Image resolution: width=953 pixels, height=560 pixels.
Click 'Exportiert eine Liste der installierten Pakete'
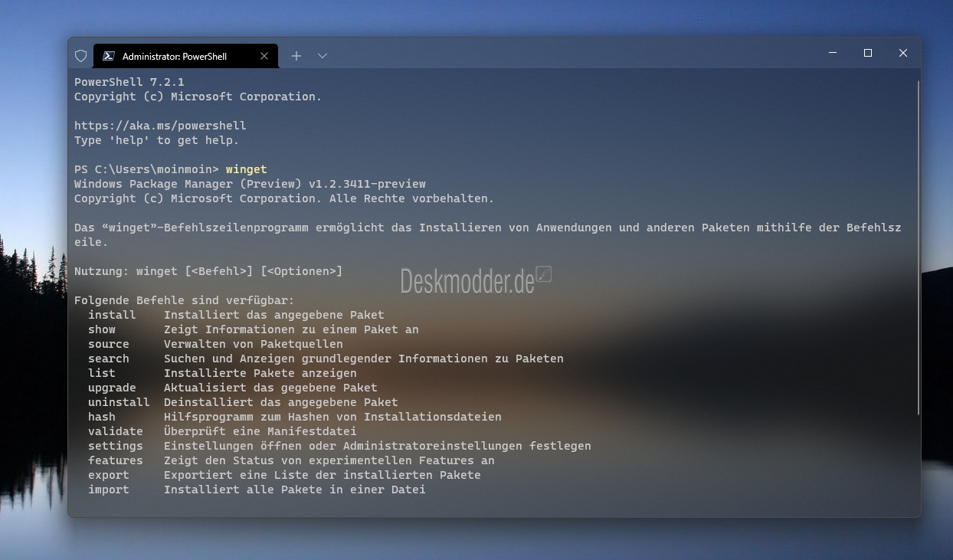(x=323, y=475)
